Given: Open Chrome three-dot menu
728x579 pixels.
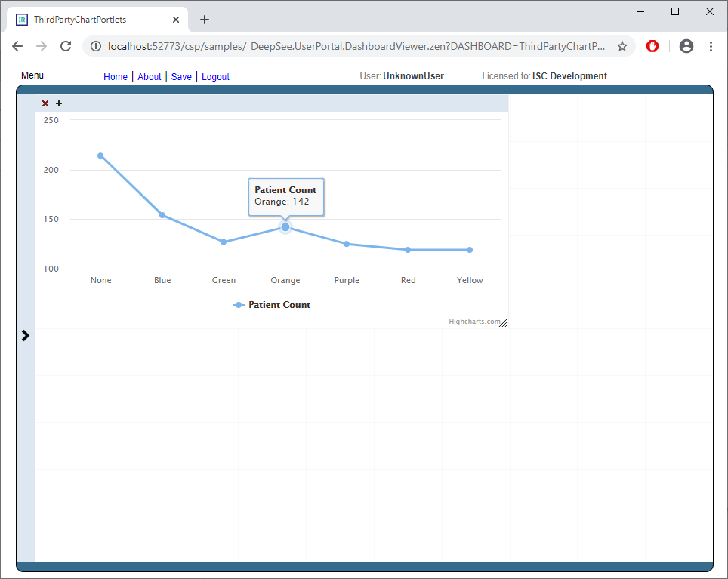Looking at the screenshot, I should [711, 46].
